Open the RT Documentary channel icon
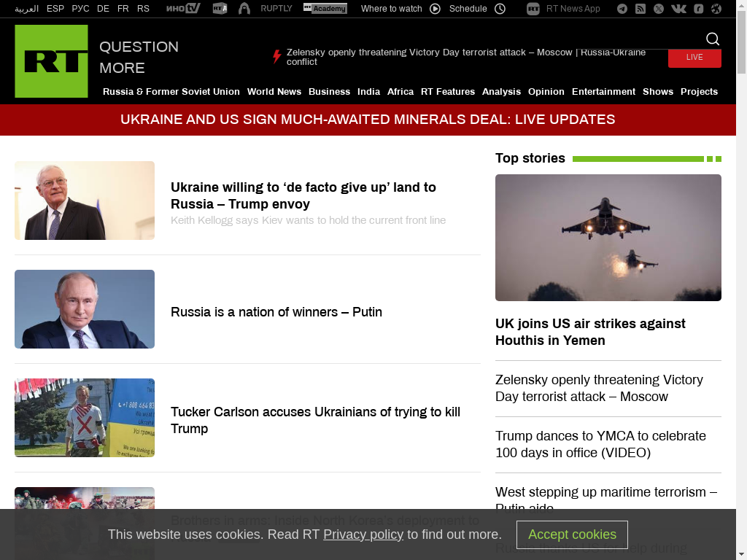747x560 pixels. [x=220, y=9]
